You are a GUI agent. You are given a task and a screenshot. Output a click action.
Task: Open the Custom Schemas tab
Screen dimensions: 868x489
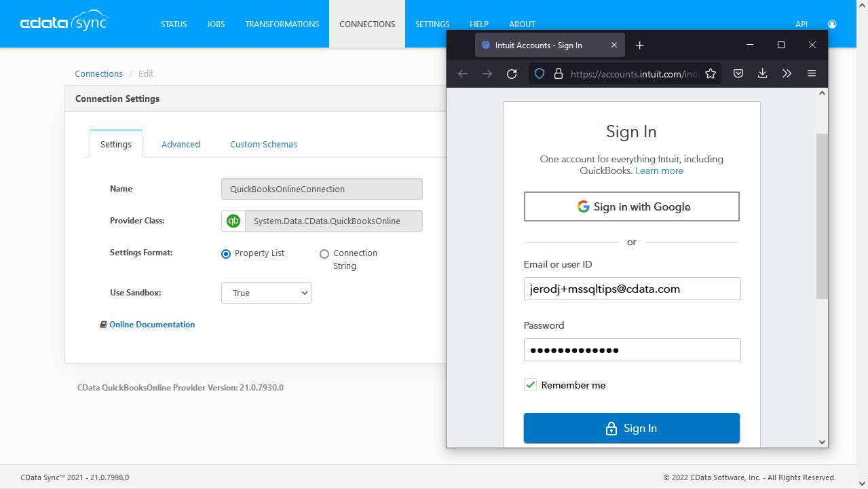point(263,144)
